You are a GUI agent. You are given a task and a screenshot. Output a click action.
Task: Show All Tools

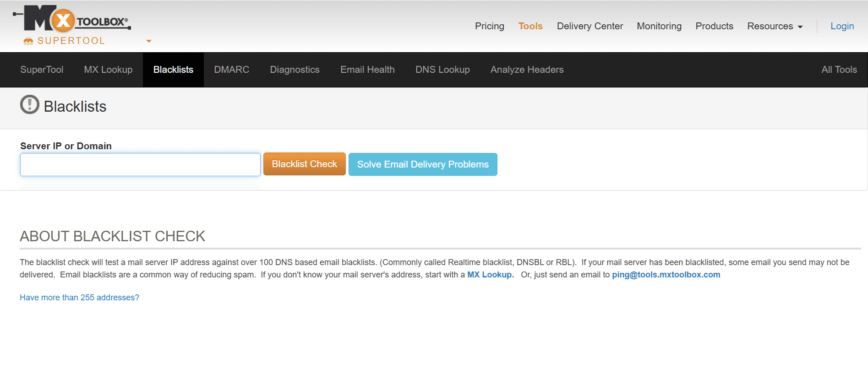[x=839, y=70]
